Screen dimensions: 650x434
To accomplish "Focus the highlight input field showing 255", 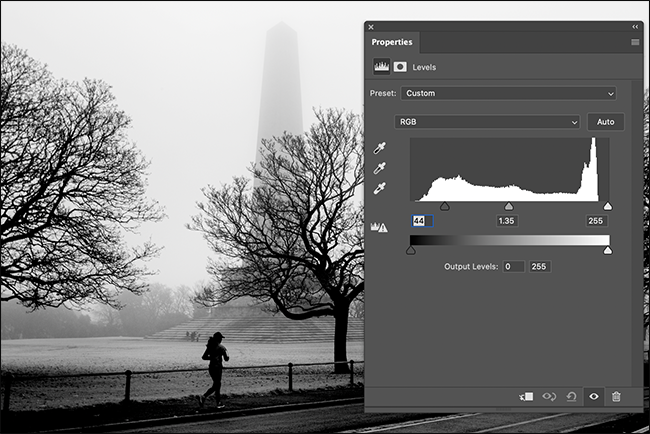I will coord(597,221).
